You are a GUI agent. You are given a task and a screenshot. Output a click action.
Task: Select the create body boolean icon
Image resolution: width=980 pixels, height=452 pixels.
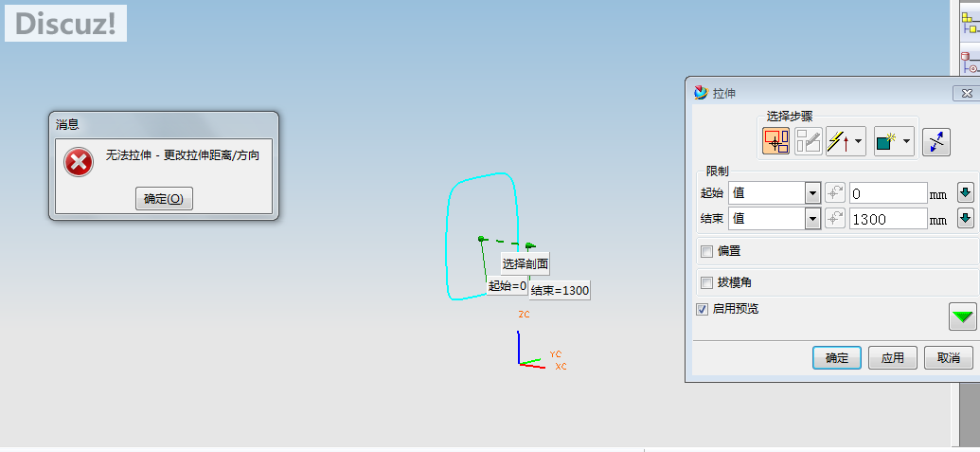[x=887, y=141]
